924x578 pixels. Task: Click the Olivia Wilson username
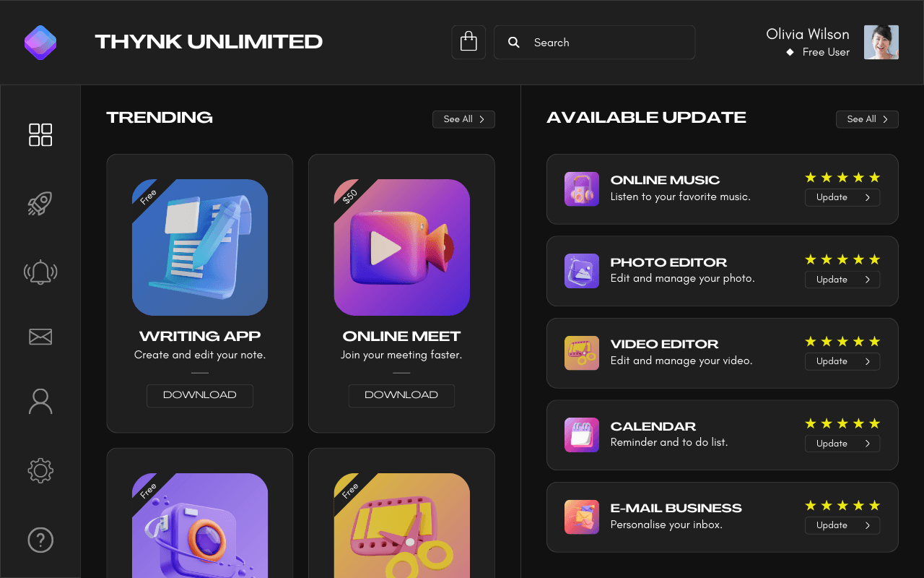tap(808, 34)
